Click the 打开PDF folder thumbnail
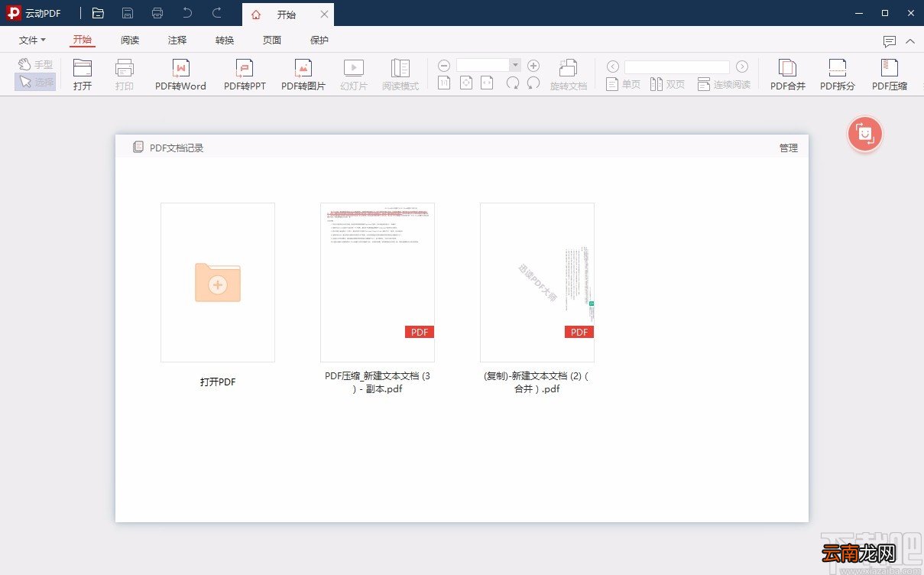This screenshot has width=924, height=575. (x=218, y=282)
